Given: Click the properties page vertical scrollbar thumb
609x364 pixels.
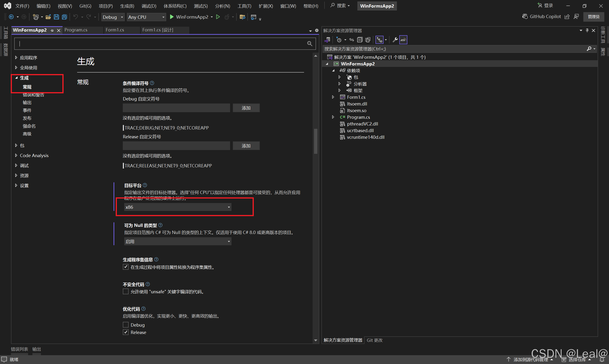Looking at the screenshot, I should coord(316,141).
